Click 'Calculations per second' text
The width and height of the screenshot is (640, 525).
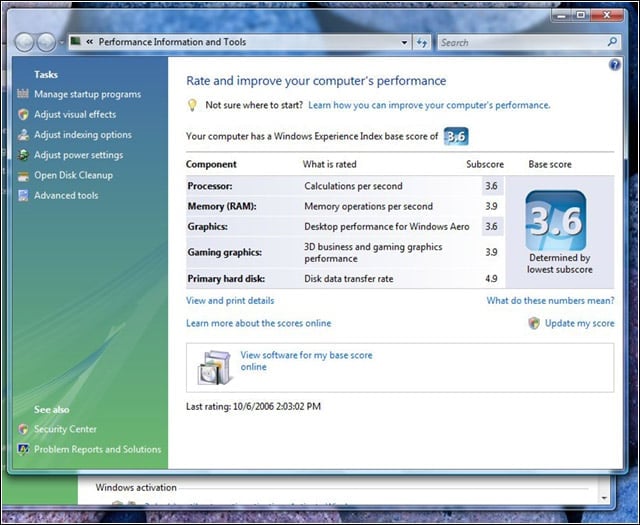[353, 186]
